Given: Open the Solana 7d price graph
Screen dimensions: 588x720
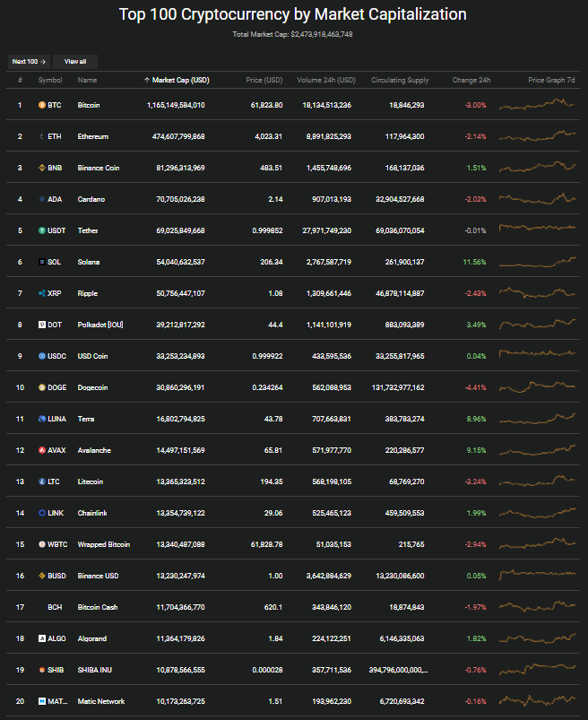Looking at the screenshot, I should pos(537,262).
